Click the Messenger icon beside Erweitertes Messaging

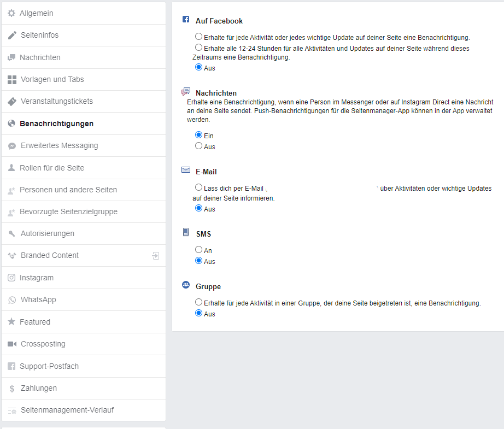point(12,146)
